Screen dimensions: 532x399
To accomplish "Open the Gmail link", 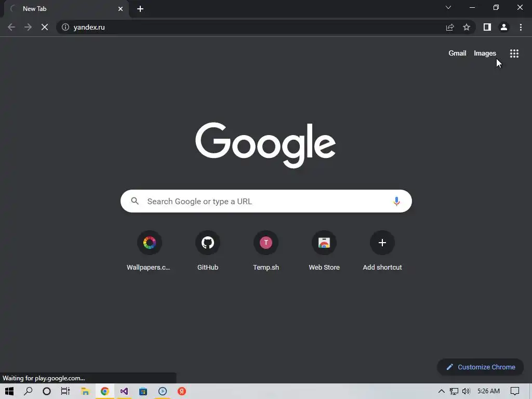I will (x=457, y=54).
